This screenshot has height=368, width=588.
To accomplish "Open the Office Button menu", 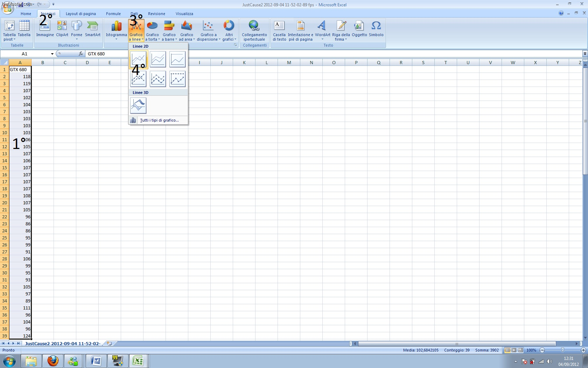I will (7, 7).
